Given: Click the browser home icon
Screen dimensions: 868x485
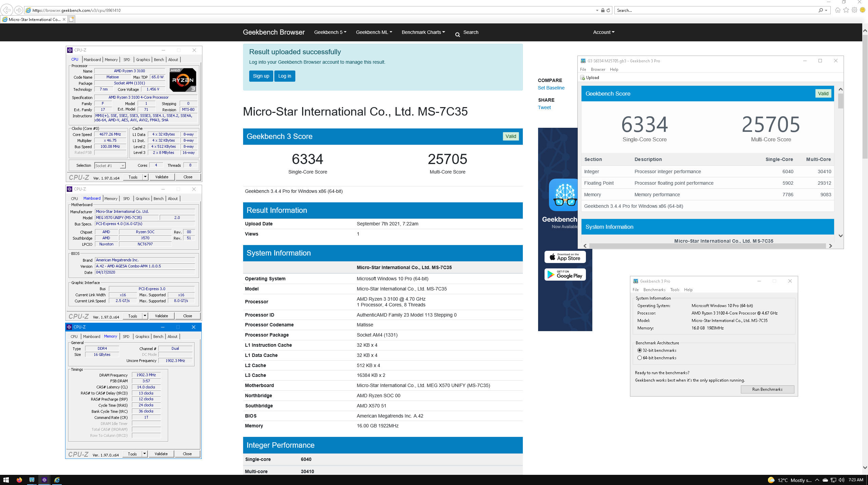Looking at the screenshot, I should pos(838,10).
